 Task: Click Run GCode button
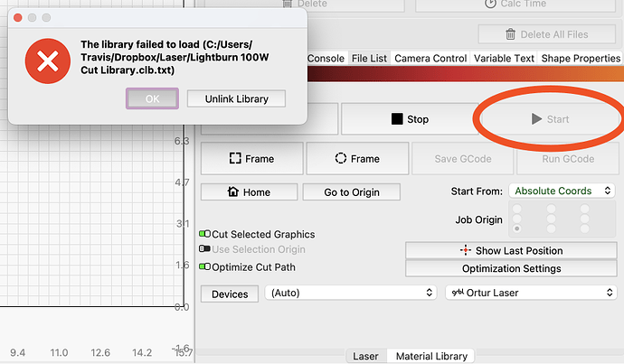pyautogui.click(x=568, y=159)
